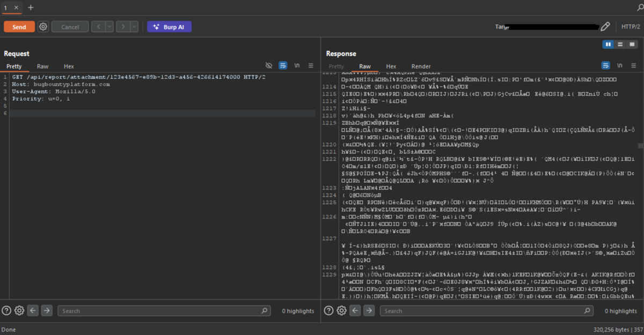
Task: Switch Request view to Pretty tab
Action: 14,66
